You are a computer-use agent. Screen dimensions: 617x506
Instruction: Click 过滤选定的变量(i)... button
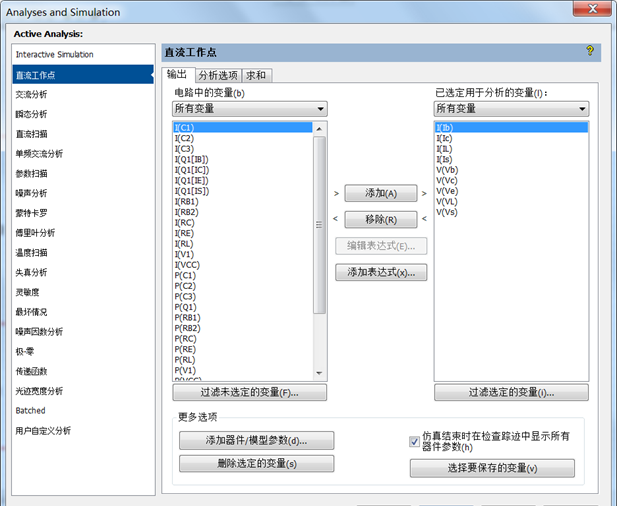tap(511, 393)
